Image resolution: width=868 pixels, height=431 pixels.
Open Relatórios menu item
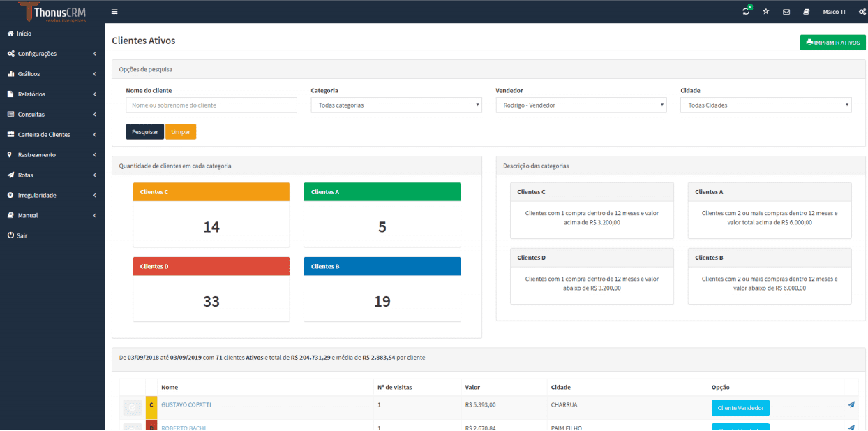click(x=31, y=94)
